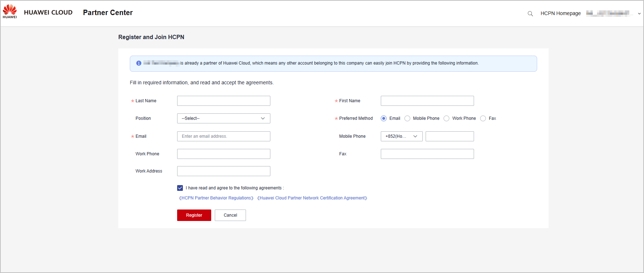
Task: Click the blurred account name in header
Action: click(609, 13)
